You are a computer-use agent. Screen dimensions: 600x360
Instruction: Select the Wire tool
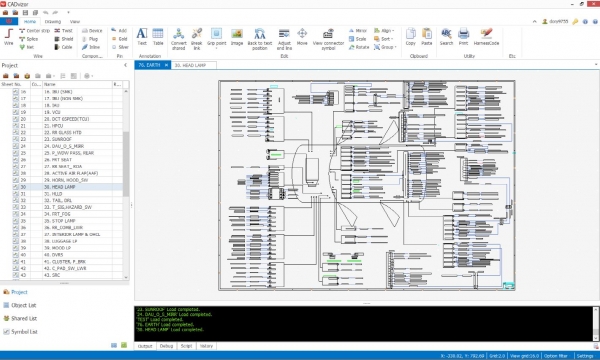(x=8, y=37)
